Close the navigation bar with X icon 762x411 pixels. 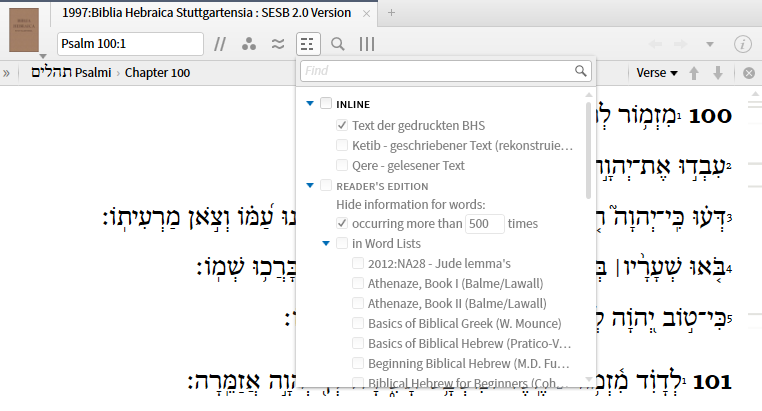(749, 73)
